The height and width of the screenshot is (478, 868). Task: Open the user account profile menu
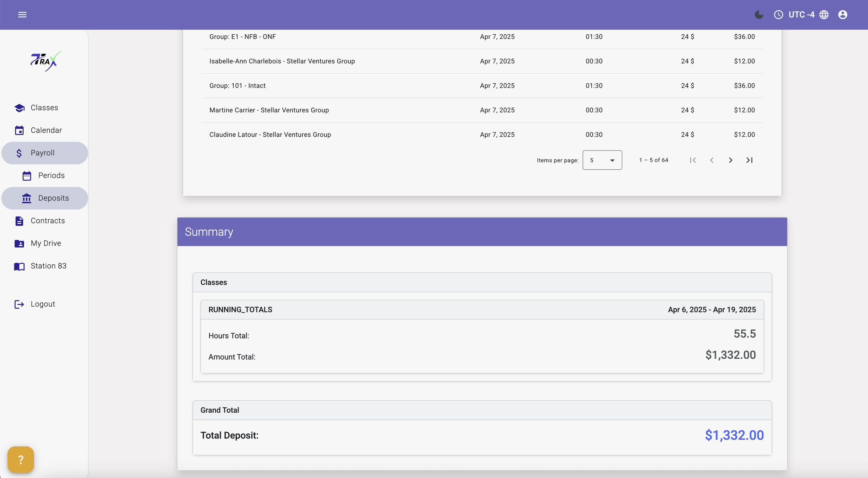tap(843, 15)
